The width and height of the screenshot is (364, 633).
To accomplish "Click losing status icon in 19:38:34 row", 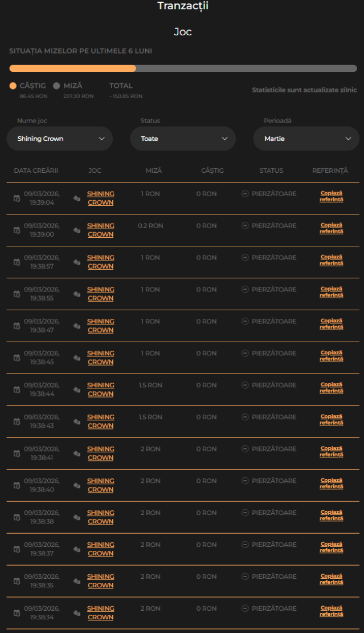I will point(245,608).
